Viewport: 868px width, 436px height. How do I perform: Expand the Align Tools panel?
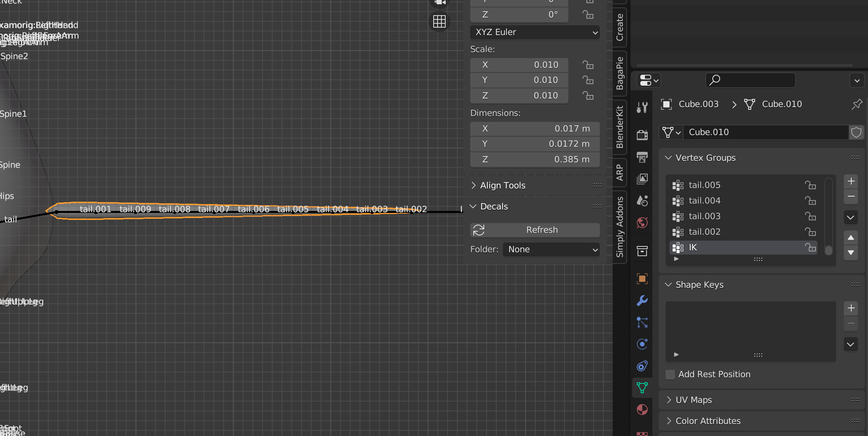(x=503, y=185)
